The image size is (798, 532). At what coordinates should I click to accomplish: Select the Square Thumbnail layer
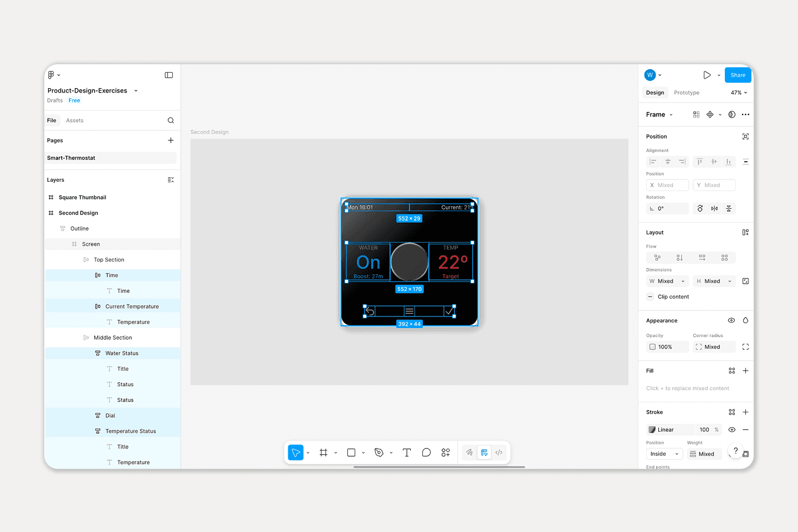83,197
